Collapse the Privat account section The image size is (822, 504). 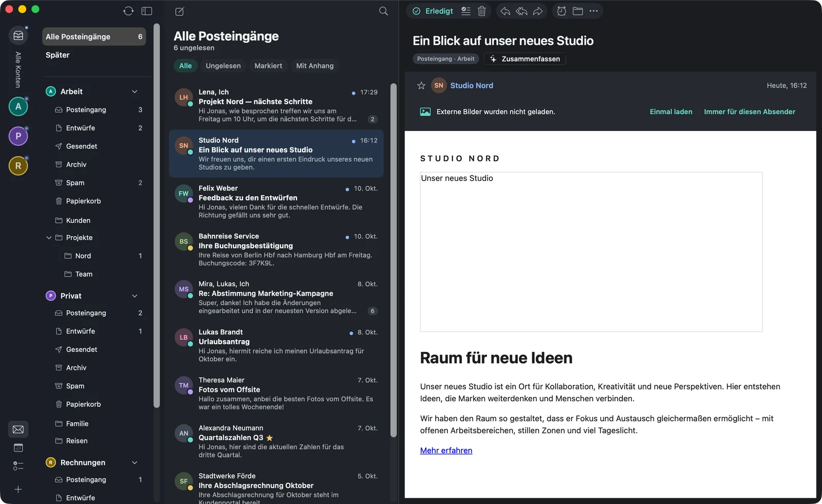(135, 296)
